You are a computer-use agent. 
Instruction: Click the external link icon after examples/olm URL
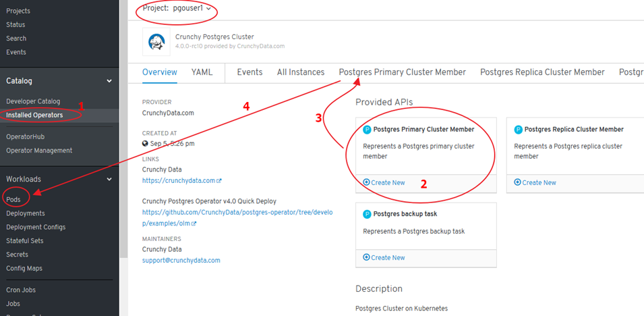(x=194, y=223)
